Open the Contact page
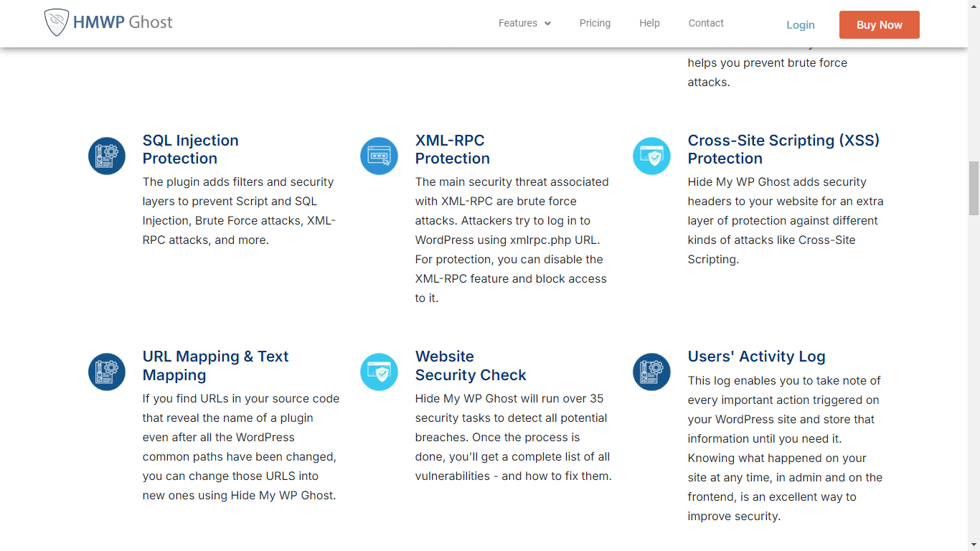The width and height of the screenshot is (980, 551). tap(706, 23)
